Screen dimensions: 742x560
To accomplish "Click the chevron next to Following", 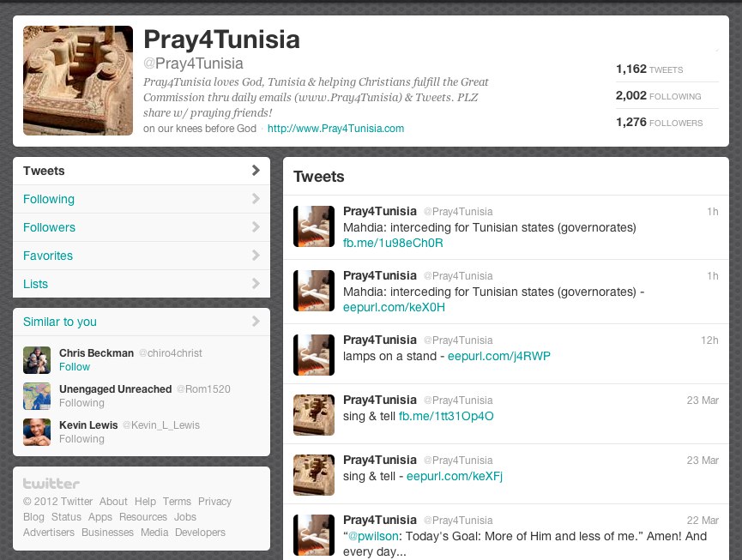I will tap(256, 199).
